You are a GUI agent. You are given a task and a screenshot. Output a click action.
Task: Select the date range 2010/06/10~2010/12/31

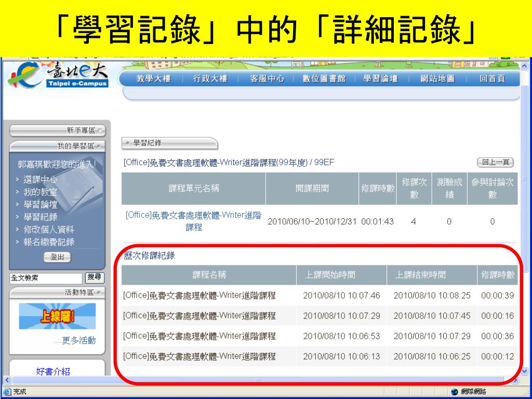pyautogui.click(x=312, y=221)
